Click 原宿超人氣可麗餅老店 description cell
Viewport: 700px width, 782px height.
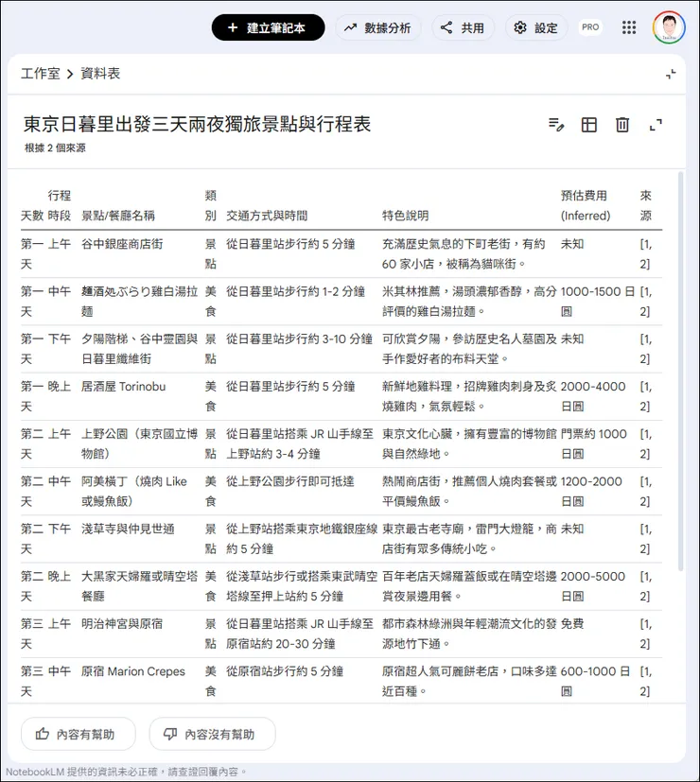tap(469, 681)
